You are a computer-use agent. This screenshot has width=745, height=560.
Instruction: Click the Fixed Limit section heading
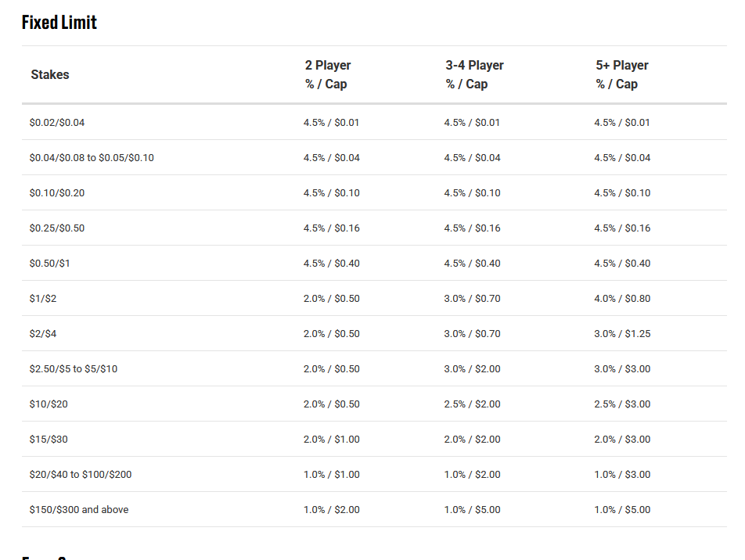point(59,22)
